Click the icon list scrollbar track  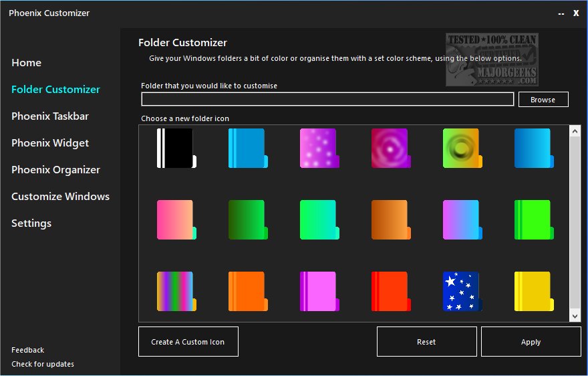click(x=575, y=223)
